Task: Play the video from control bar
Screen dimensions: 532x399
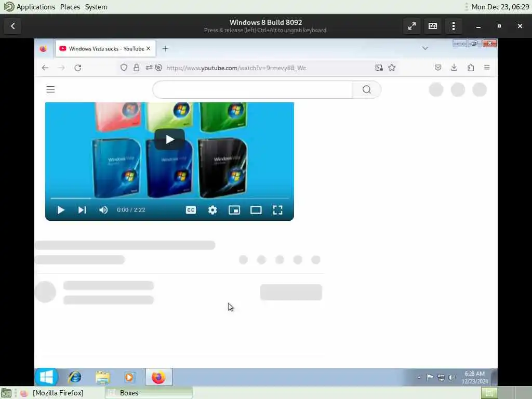Action: [x=61, y=210]
